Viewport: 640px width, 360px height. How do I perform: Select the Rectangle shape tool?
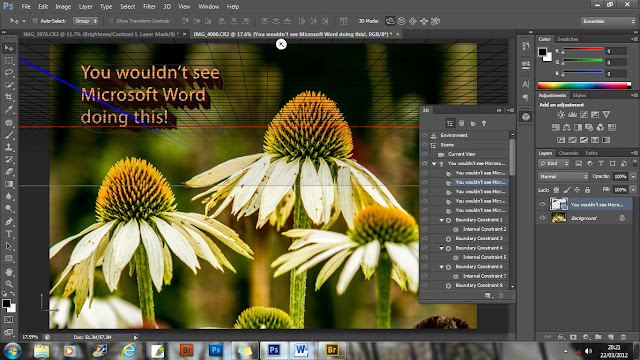click(9, 258)
